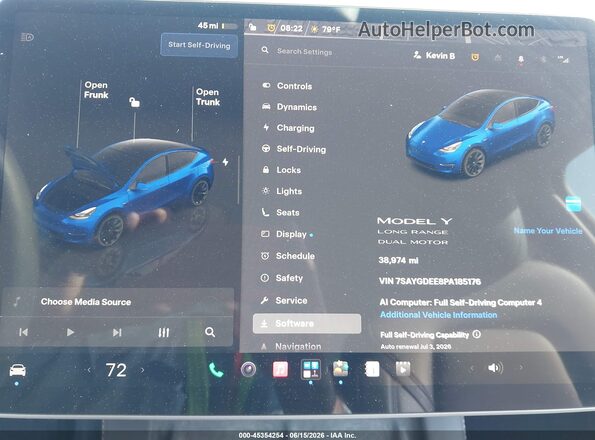Tap the alarm clock icon next to time
This screenshot has width=595, height=440.
(271, 28)
